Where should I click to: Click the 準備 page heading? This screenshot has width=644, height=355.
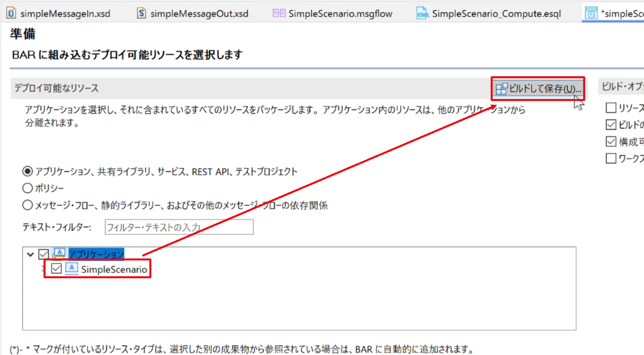(x=23, y=34)
